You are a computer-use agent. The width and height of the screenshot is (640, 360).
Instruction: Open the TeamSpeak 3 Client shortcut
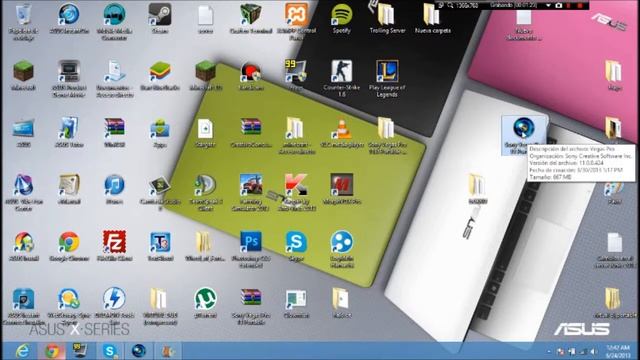click(205, 186)
